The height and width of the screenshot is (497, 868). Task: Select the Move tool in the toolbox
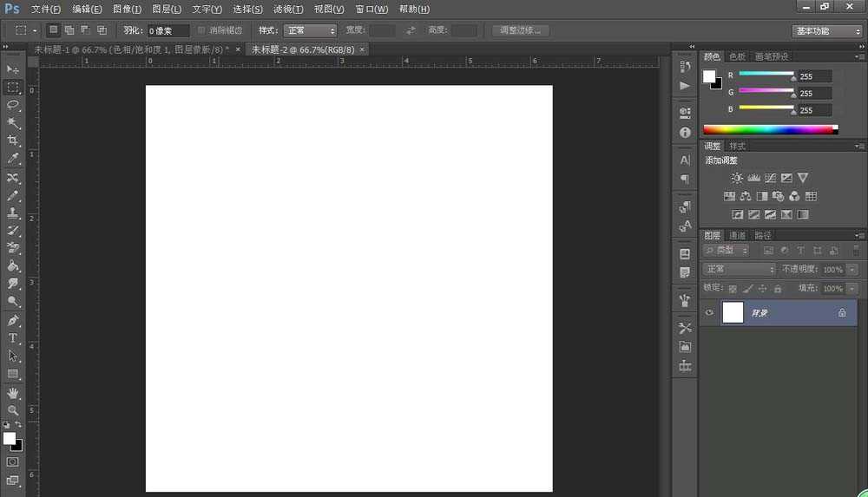[13, 69]
